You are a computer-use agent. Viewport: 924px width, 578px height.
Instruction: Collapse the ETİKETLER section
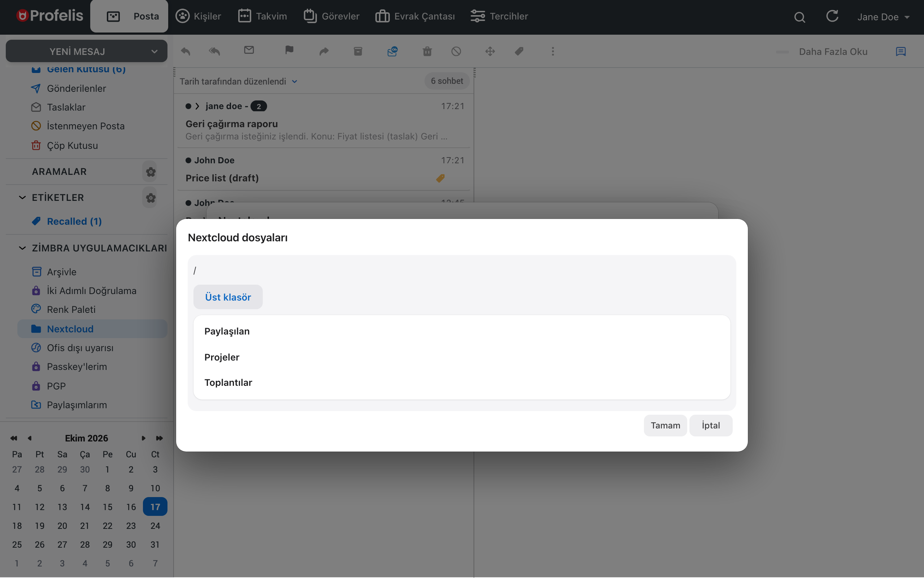click(x=22, y=198)
